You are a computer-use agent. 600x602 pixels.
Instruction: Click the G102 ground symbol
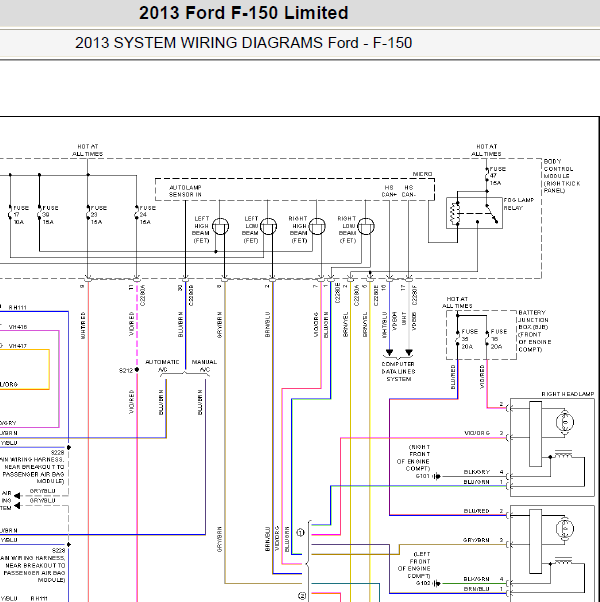pos(436,584)
